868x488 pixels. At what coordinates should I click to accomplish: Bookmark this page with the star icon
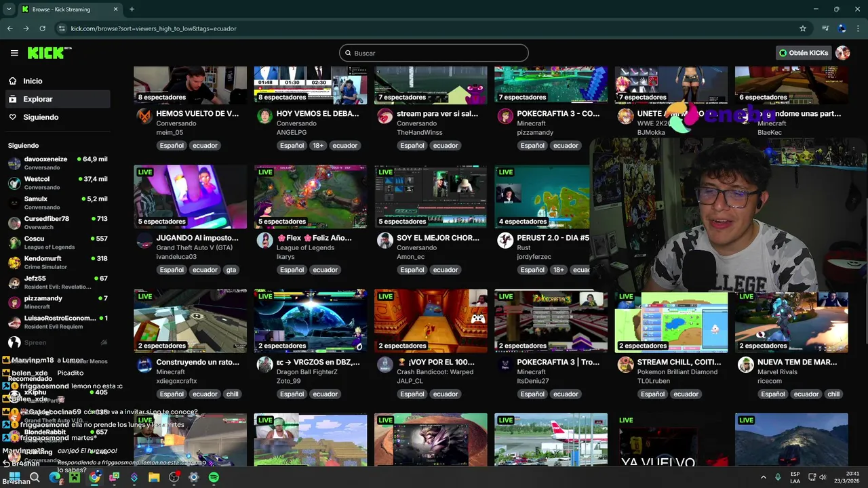[x=803, y=28]
